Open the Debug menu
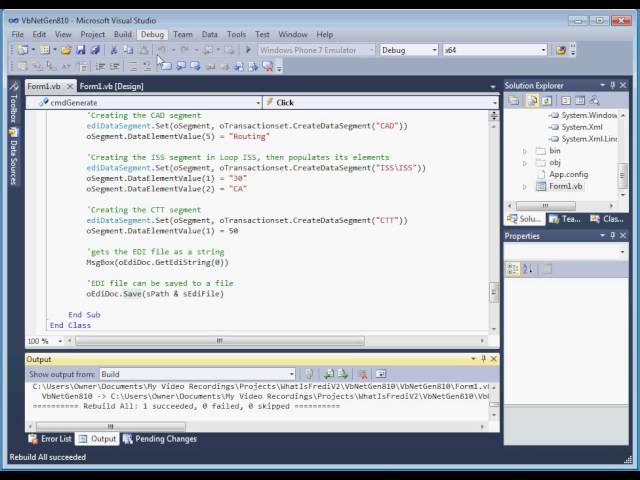 pos(152,34)
